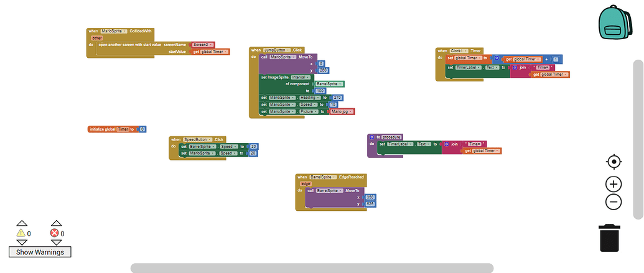Click the vertical scrollbar on the right
The height and width of the screenshot is (273, 644).
[x=638, y=139]
